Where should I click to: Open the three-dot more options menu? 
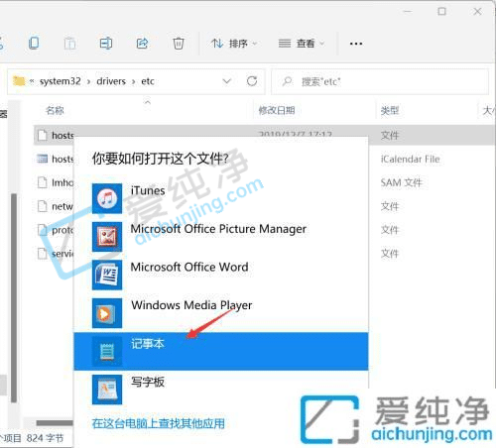(x=356, y=44)
